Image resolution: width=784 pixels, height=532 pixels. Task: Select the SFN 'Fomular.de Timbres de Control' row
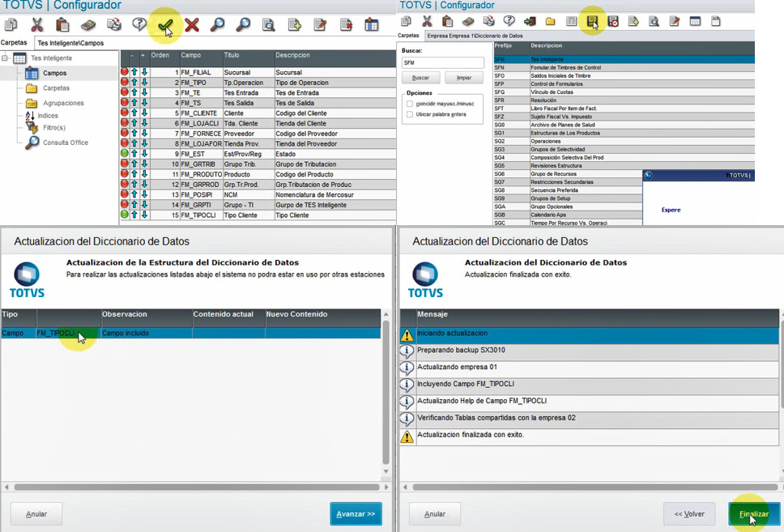pos(624,67)
